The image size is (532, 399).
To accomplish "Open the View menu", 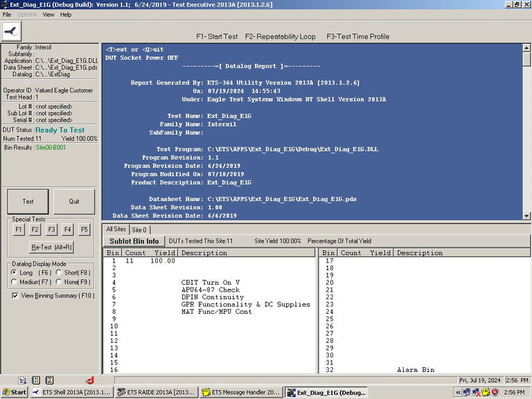I will (x=48, y=15).
